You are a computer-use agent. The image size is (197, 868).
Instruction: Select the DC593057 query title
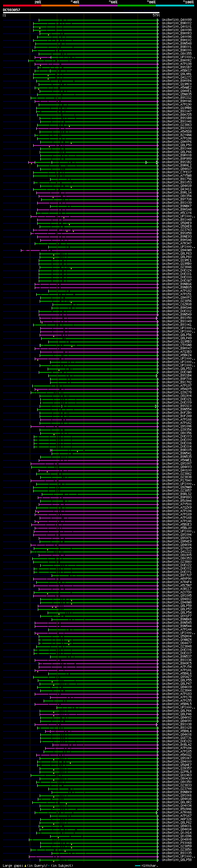(x=11, y=10)
